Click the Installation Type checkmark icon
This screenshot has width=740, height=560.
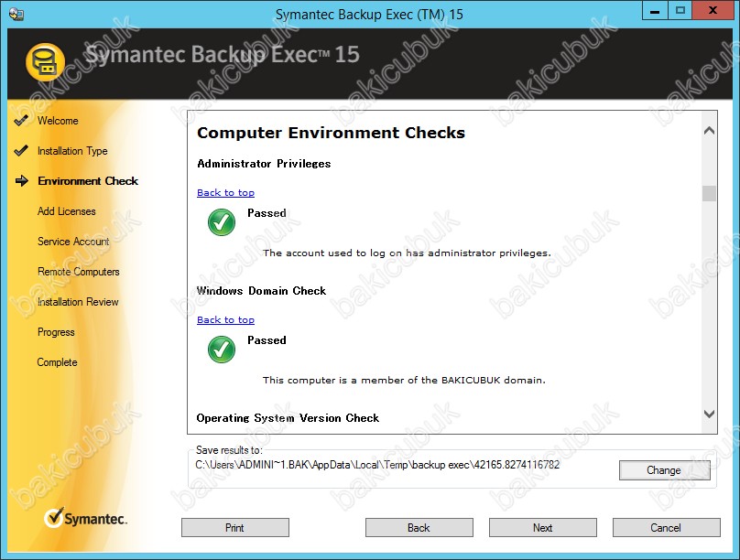pyautogui.click(x=21, y=150)
